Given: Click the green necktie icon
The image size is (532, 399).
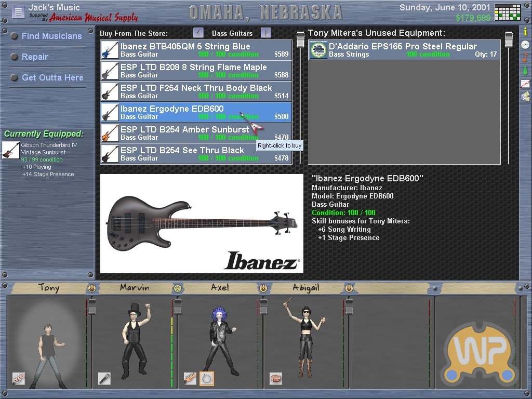Looking at the screenshot, I should (525, 71).
